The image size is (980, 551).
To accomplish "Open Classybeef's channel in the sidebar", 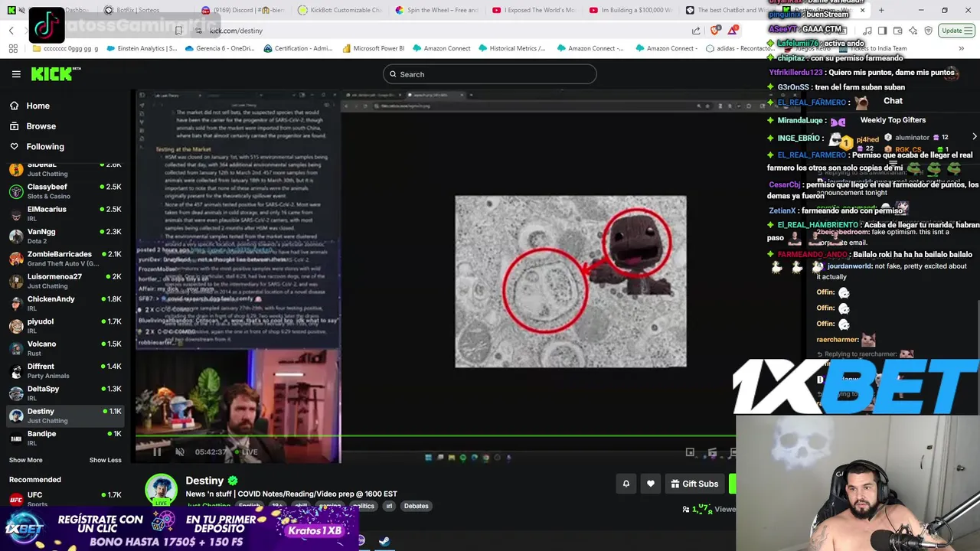I will 65,191.
